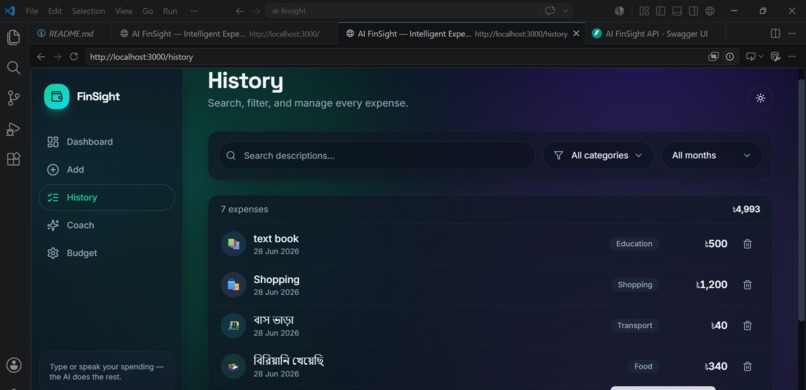The height and width of the screenshot is (390, 806).
Task: Open Customize Layout button
Action: [644, 11]
